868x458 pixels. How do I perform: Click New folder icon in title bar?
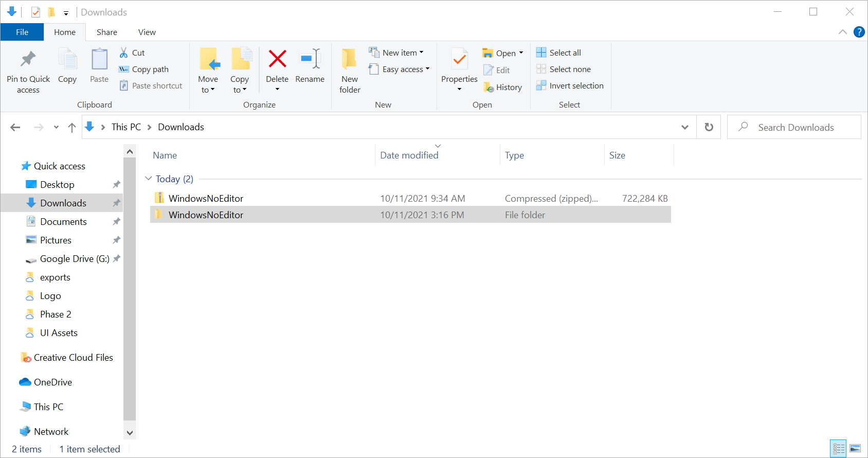tap(51, 12)
